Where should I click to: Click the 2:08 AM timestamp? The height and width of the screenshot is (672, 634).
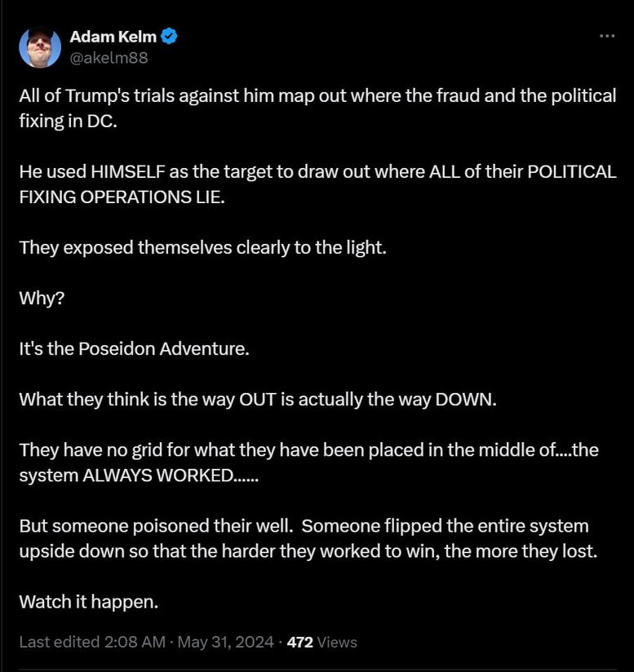pos(136,642)
